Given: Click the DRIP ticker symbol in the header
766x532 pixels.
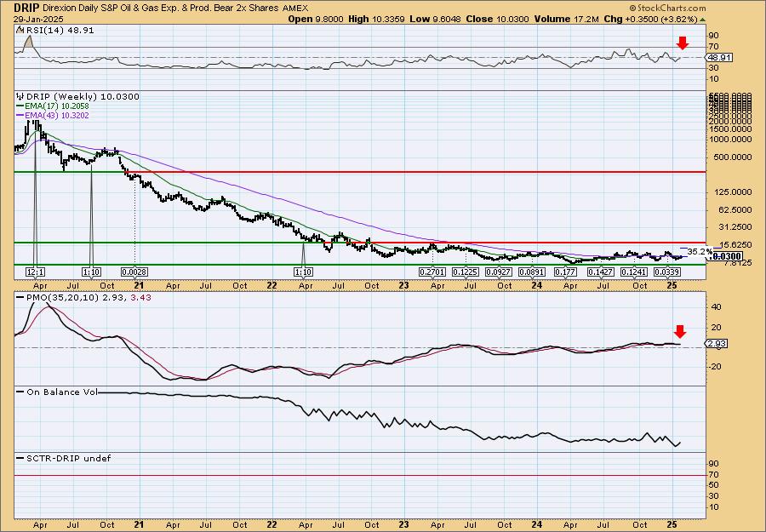Looking at the screenshot, I should [26, 8].
